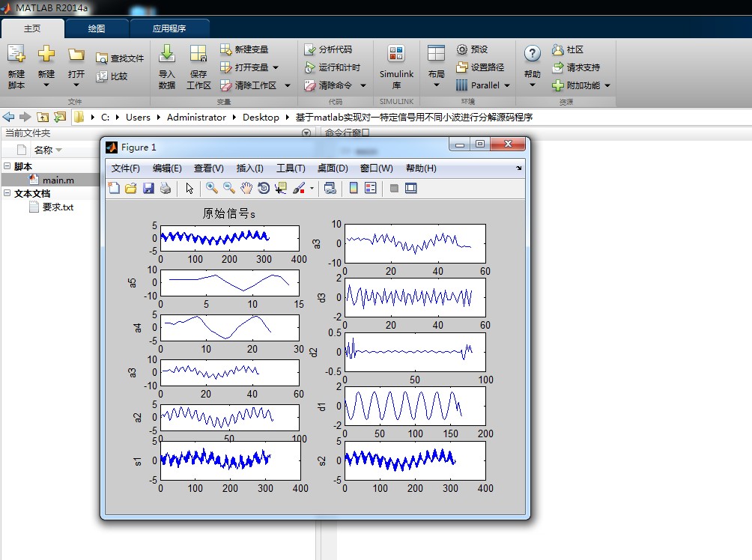This screenshot has height=560, width=752.
Task: Select 要求.txt in current folder
Action: coord(51,207)
